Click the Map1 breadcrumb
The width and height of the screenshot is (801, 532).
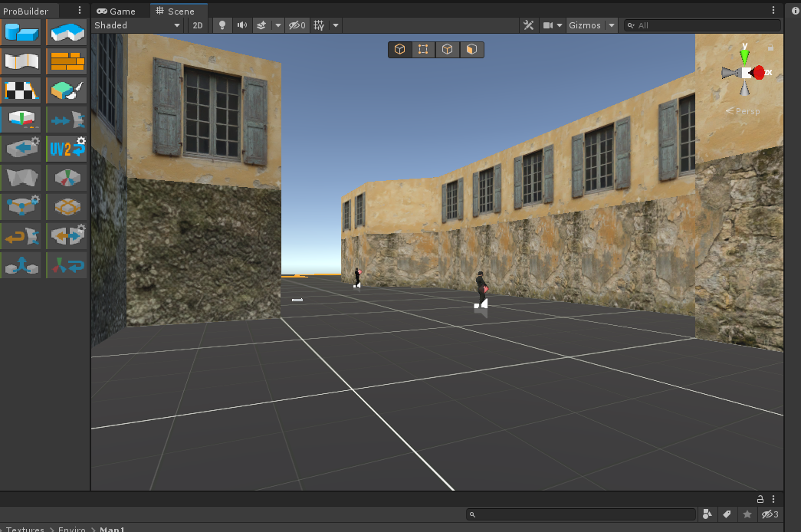pyautogui.click(x=112, y=529)
